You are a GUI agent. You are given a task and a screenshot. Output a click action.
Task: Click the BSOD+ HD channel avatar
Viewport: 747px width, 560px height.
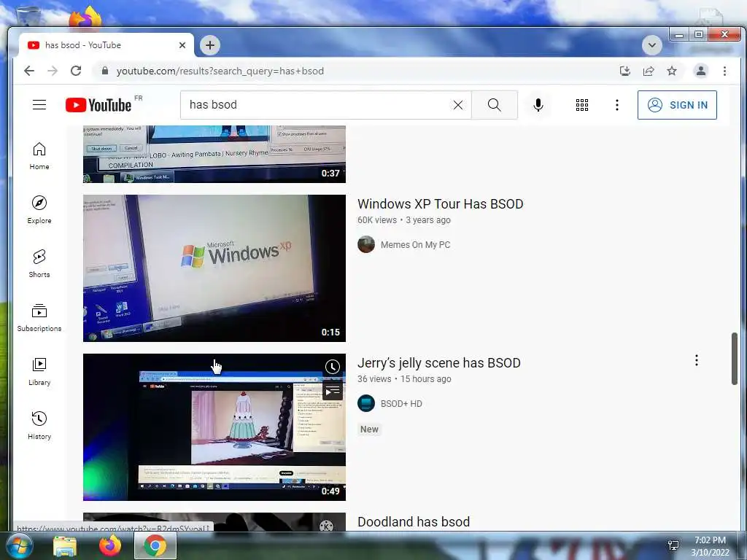(x=366, y=403)
